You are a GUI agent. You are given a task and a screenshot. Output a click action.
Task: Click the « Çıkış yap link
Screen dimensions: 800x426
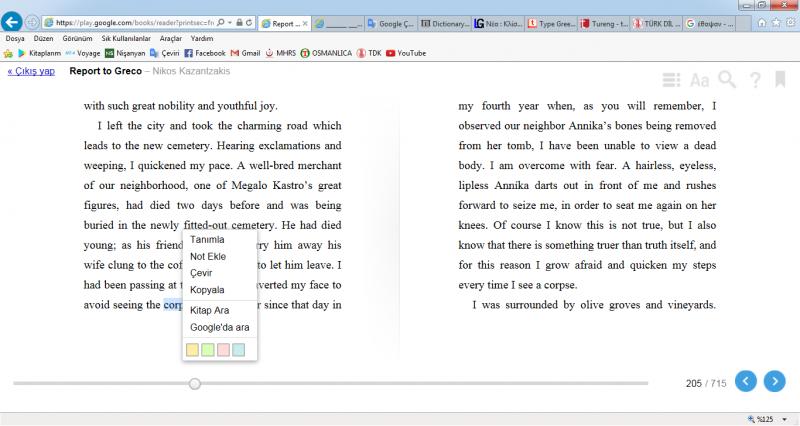tap(31, 71)
